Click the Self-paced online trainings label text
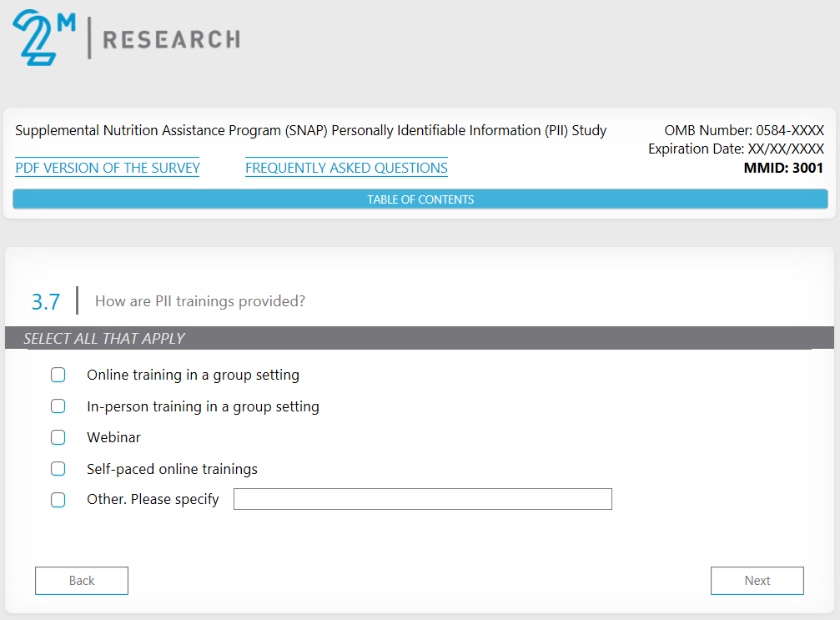Screen dimensions: 840x620 172,469
